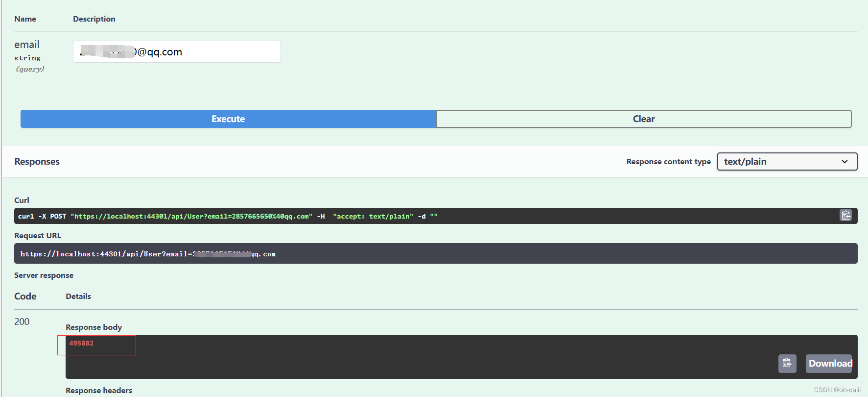
Task: Open the Response content type dropdown
Action: (787, 161)
